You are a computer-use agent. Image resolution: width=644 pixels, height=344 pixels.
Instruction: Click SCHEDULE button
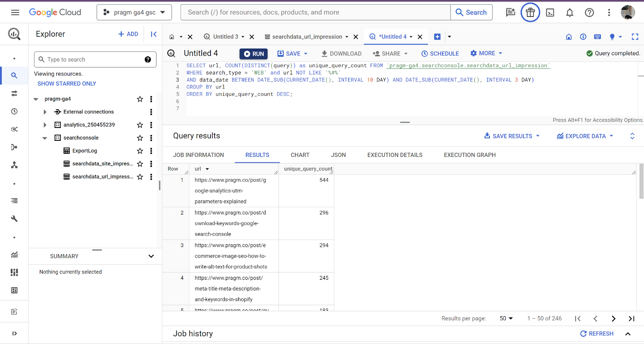pyautogui.click(x=440, y=54)
